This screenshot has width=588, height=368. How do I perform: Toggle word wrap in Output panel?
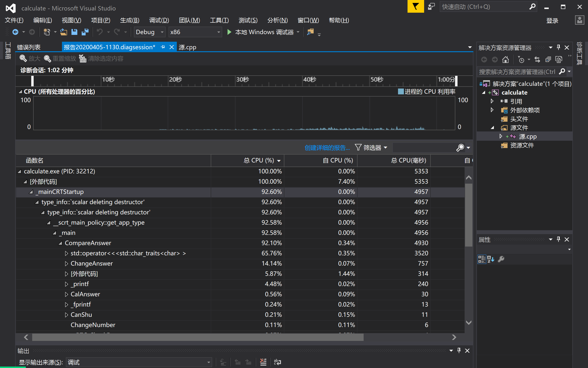click(x=277, y=362)
